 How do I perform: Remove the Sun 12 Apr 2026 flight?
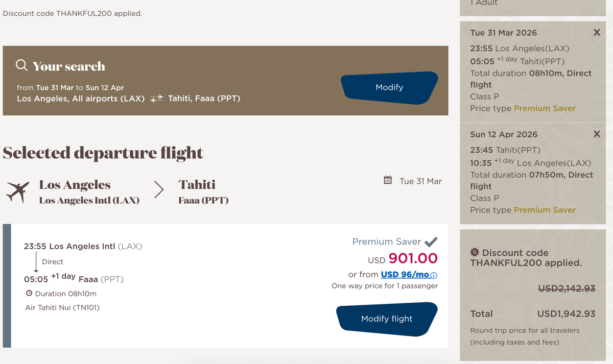tap(597, 134)
